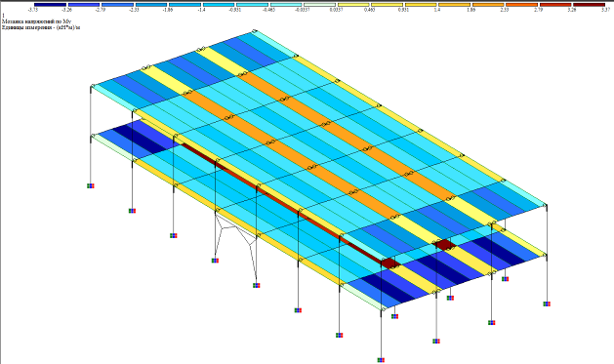Select the lowest column's base support marker
The width and height of the screenshot is (614, 364).
click(x=381, y=360)
